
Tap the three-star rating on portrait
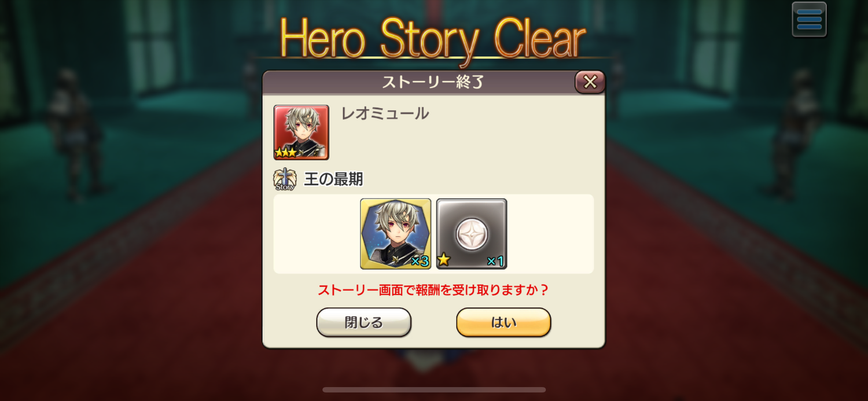(286, 153)
